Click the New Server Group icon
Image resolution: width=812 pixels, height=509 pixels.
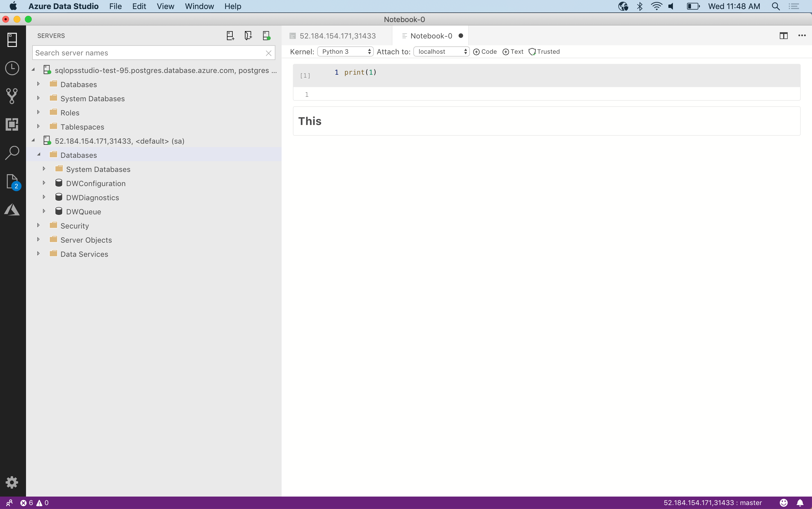click(248, 35)
